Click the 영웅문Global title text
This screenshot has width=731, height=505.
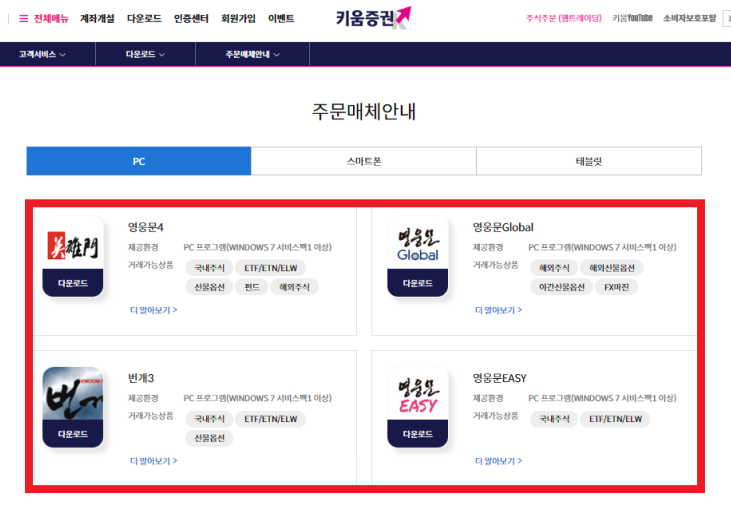tap(503, 227)
